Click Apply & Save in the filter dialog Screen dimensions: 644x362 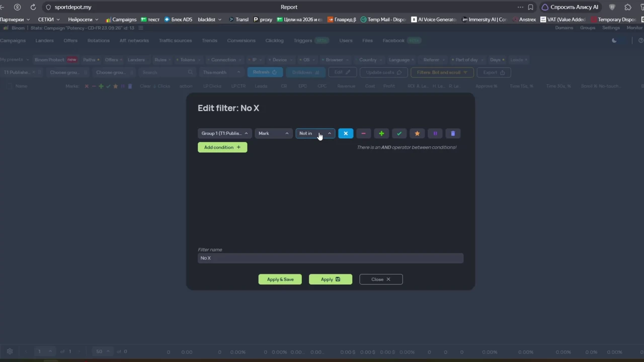pos(280,280)
